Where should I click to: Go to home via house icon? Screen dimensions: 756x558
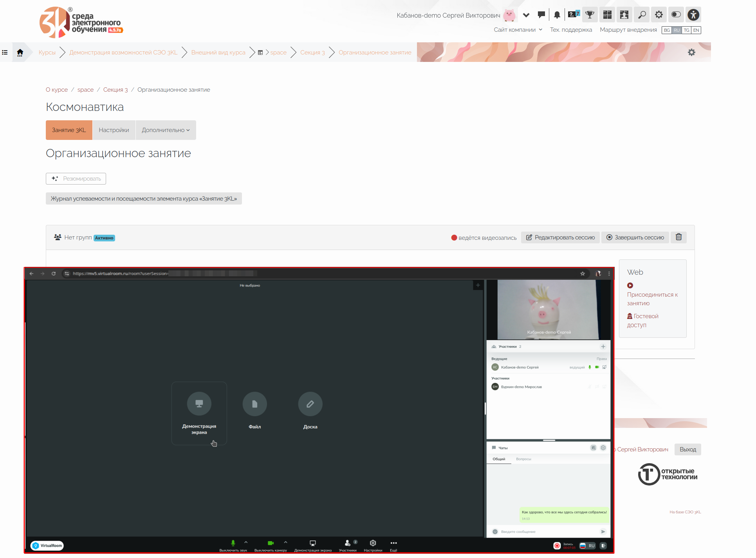pos(20,52)
